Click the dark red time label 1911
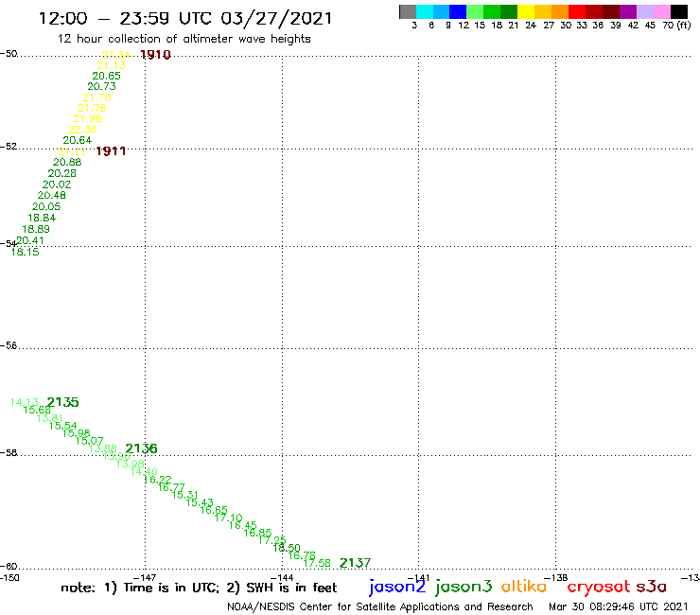Screen dimensions: 700x615 point(111,151)
